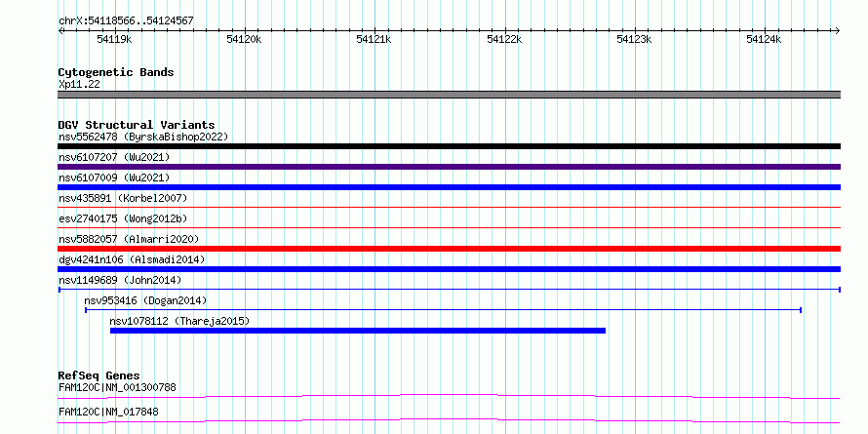Image resolution: width=868 pixels, height=434 pixels.
Task: Click the 54122k ruler tick label
Action: pos(504,39)
